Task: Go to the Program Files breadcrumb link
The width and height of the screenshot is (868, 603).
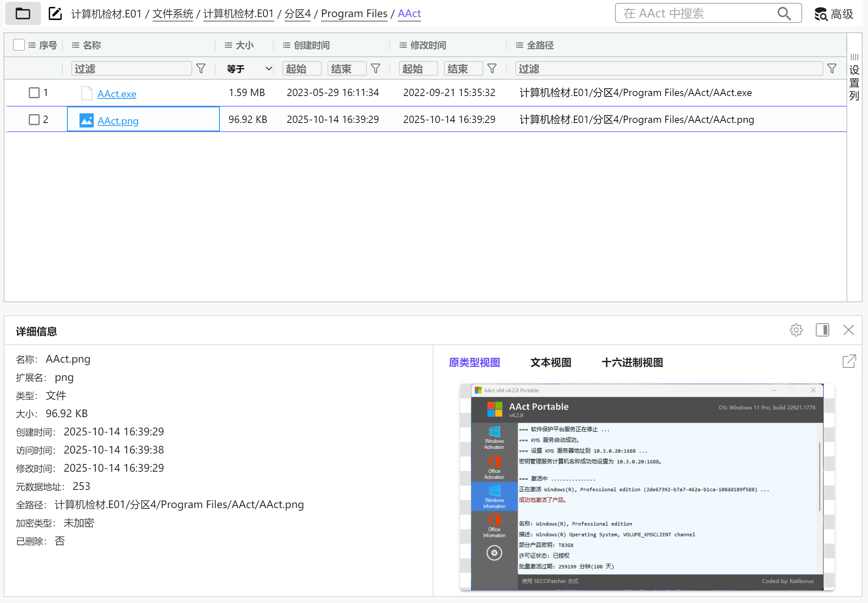Action: click(354, 13)
